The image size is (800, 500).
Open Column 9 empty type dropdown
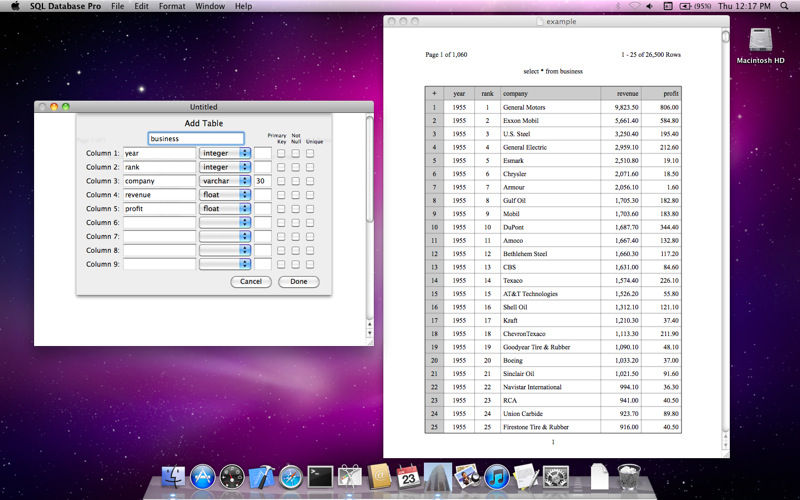click(x=225, y=264)
